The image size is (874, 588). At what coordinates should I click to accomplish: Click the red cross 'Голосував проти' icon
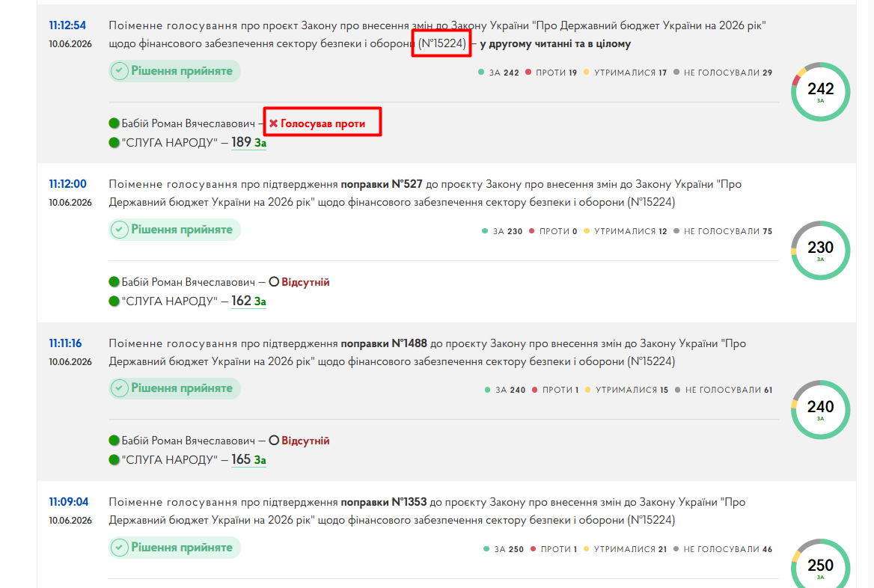click(274, 123)
